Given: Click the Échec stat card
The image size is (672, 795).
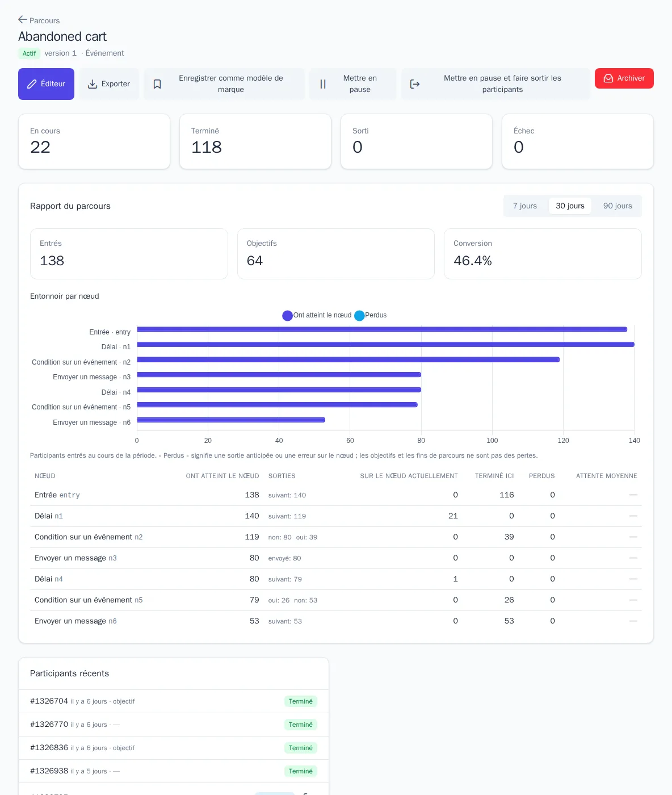Looking at the screenshot, I should point(578,141).
